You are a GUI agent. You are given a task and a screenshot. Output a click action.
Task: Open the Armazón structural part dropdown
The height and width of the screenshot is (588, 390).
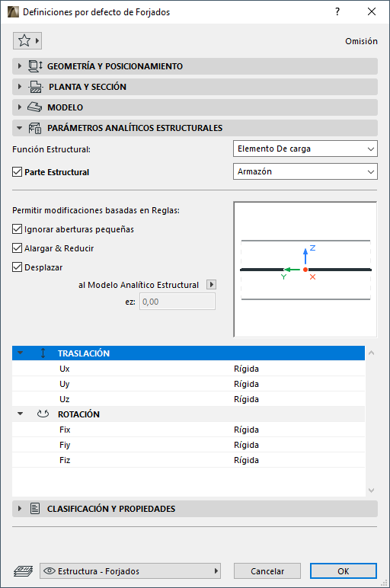[305, 171]
